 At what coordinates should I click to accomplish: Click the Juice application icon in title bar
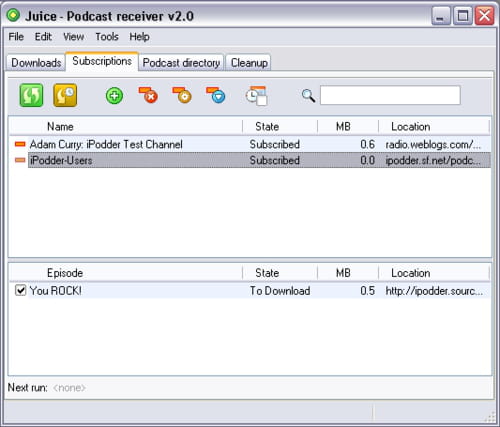pyautogui.click(x=14, y=15)
